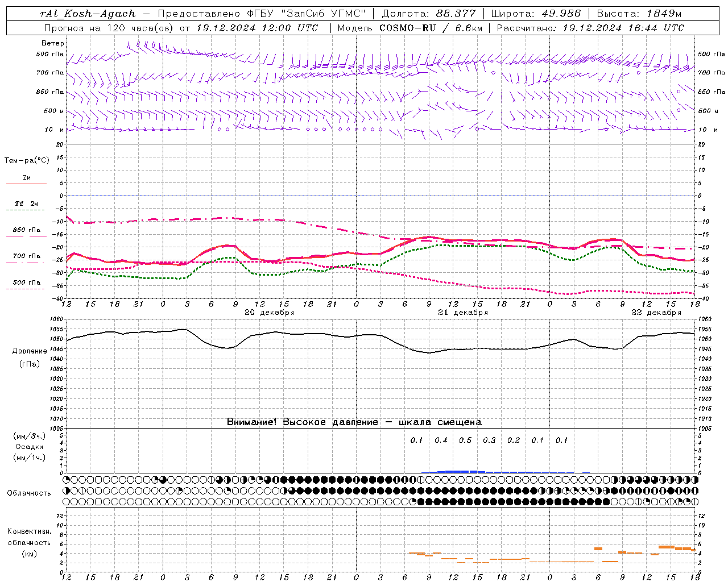Screen dimensions: 728x582
Task: Click the "Тем-ра(°C)" temperature panel label
Action: click(x=27, y=160)
